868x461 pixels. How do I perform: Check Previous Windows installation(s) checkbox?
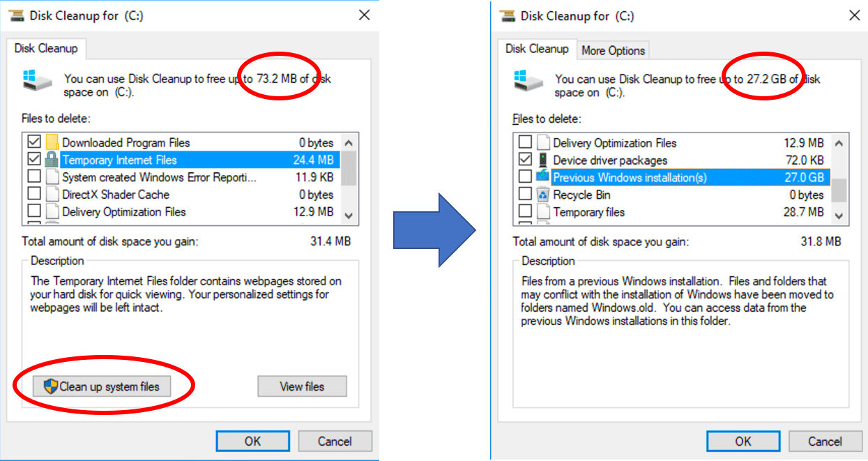(525, 177)
